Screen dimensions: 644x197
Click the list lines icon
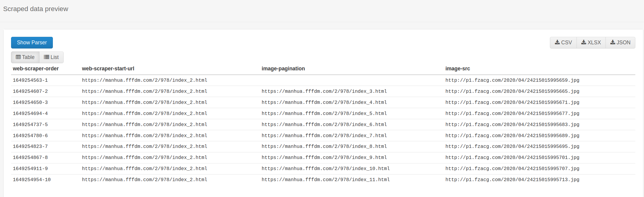pos(46,57)
